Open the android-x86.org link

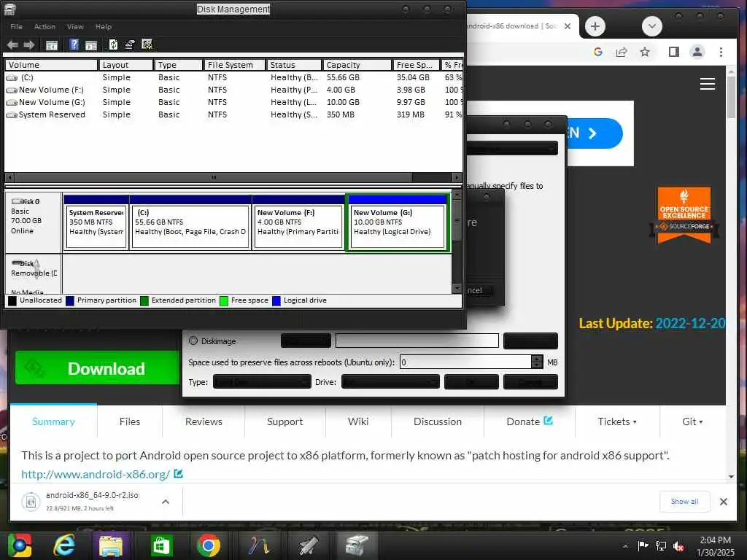click(x=96, y=474)
